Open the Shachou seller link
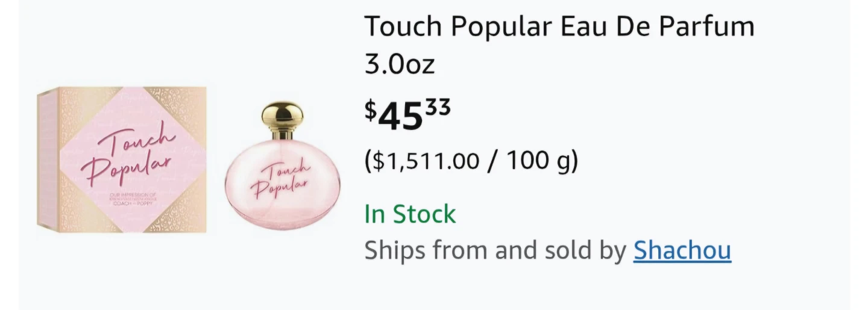Viewport: 868px width, 310px height. point(682,250)
